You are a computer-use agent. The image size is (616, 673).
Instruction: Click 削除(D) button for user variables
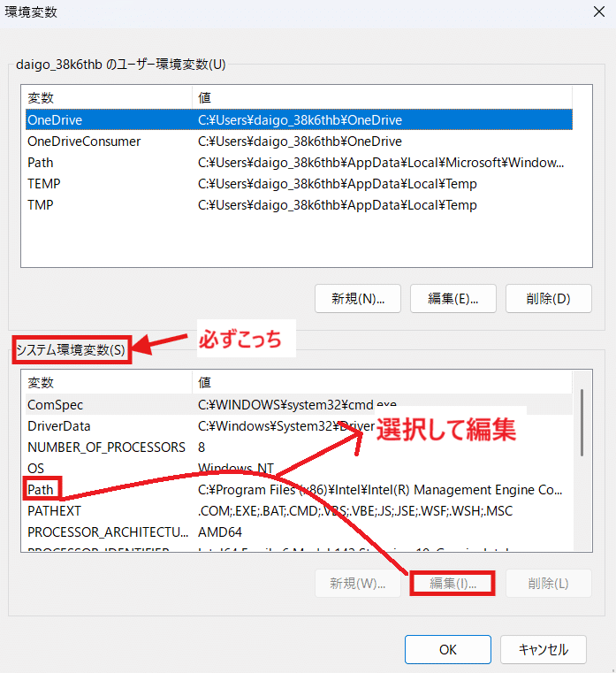click(x=548, y=298)
